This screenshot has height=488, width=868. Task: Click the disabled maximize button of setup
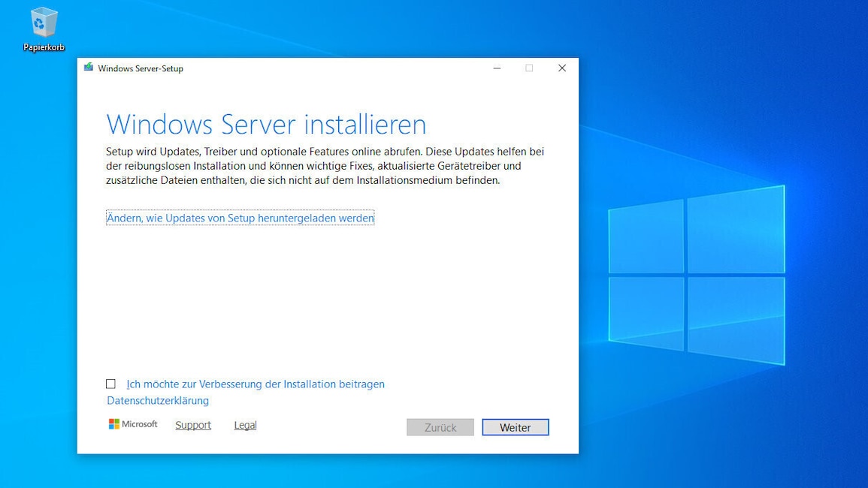tap(529, 68)
